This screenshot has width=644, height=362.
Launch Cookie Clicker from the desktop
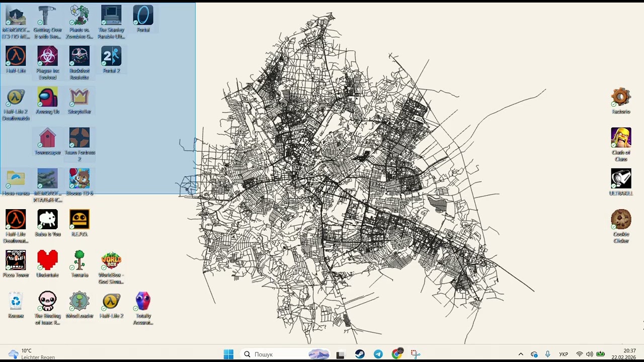(x=621, y=227)
